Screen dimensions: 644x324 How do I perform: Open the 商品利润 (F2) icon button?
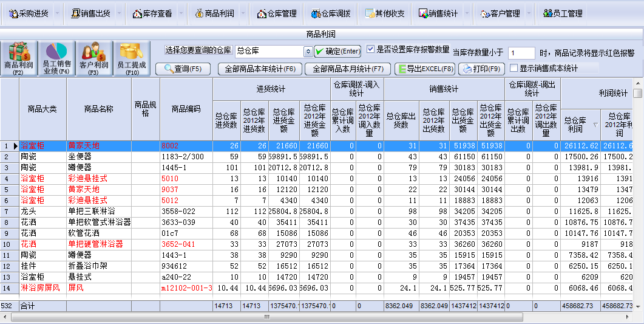click(x=19, y=59)
